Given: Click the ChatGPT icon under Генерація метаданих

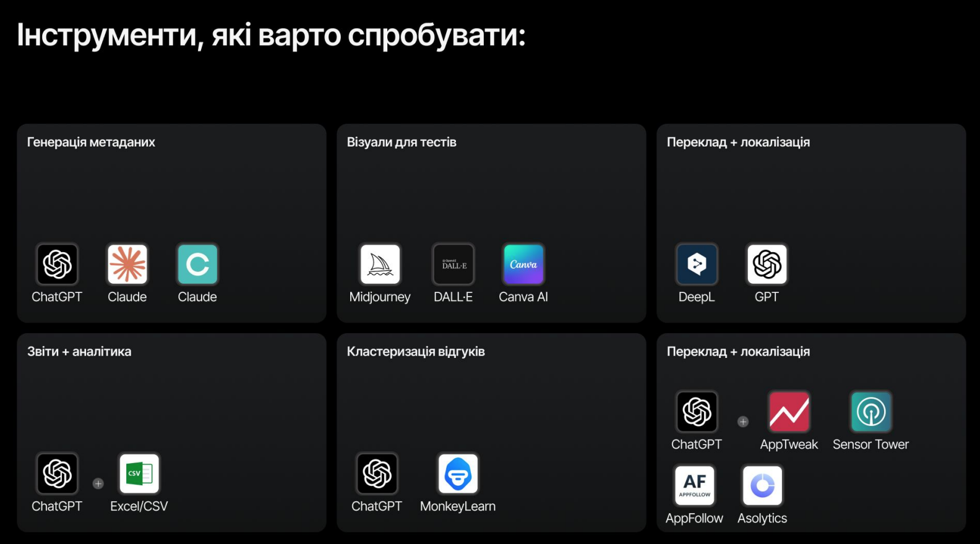Looking at the screenshot, I should pyautogui.click(x=57, y=264).
